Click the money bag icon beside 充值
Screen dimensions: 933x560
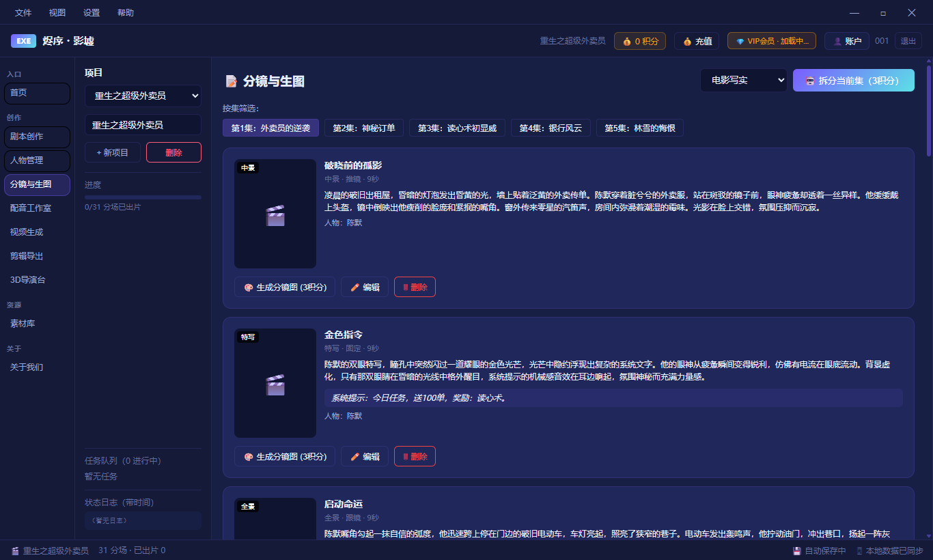coord(687,42)
